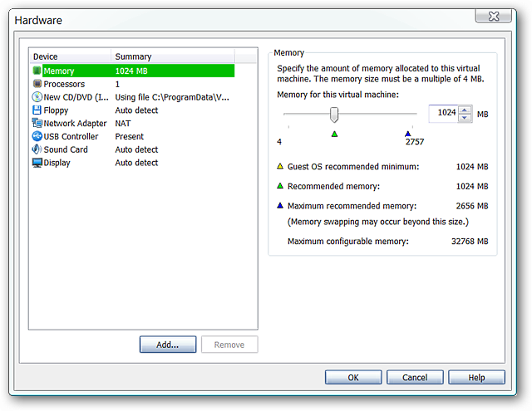Click the Cancel button

pyautogui.click(x=415, y=377)
